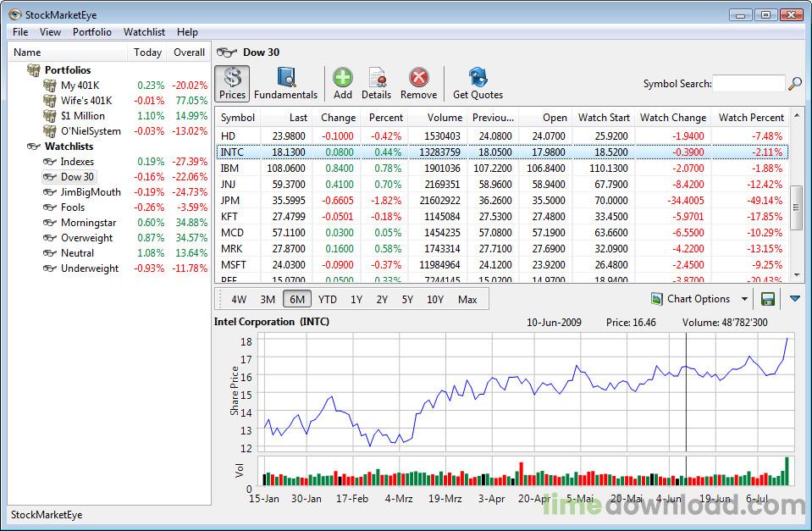
Task: Select the JimBigMouth watchlist
Action: coord(90,191)
